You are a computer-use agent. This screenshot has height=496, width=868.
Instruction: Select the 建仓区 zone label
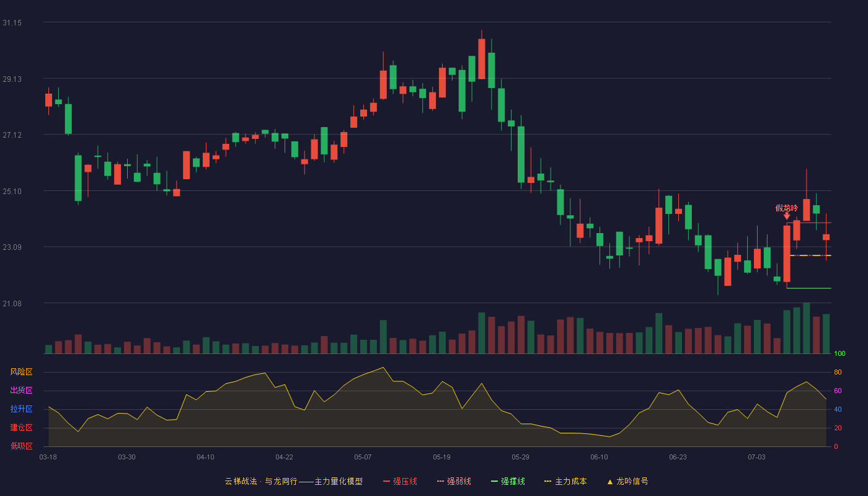click(21, 428)
